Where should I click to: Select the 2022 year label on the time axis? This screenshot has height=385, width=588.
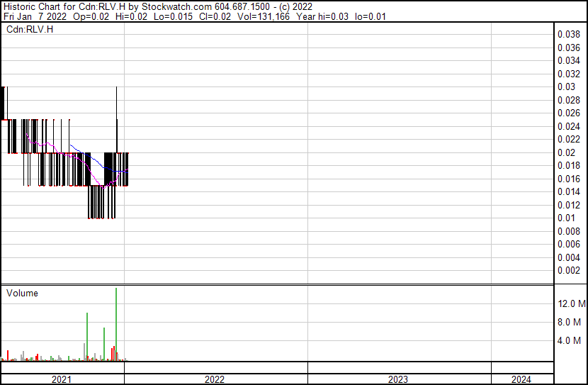pos(215,379)
